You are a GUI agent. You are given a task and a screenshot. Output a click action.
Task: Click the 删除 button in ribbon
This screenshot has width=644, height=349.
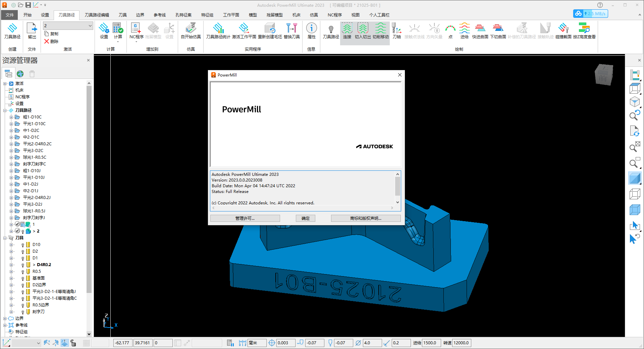coord(51,41)
